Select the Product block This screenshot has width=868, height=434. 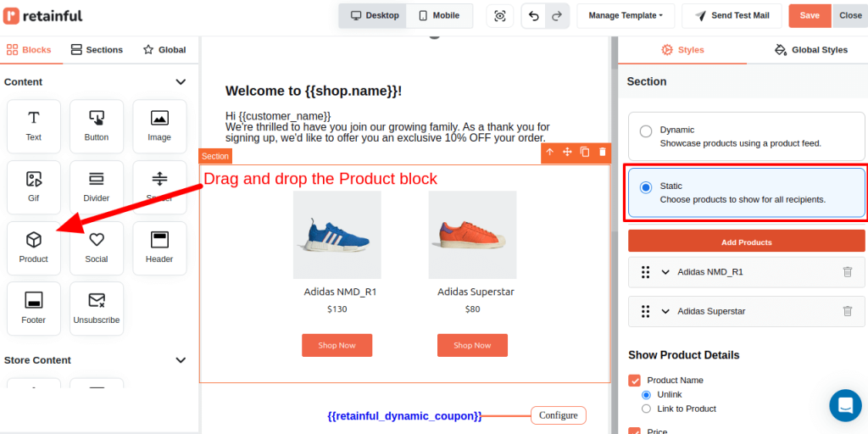[34, 248]
